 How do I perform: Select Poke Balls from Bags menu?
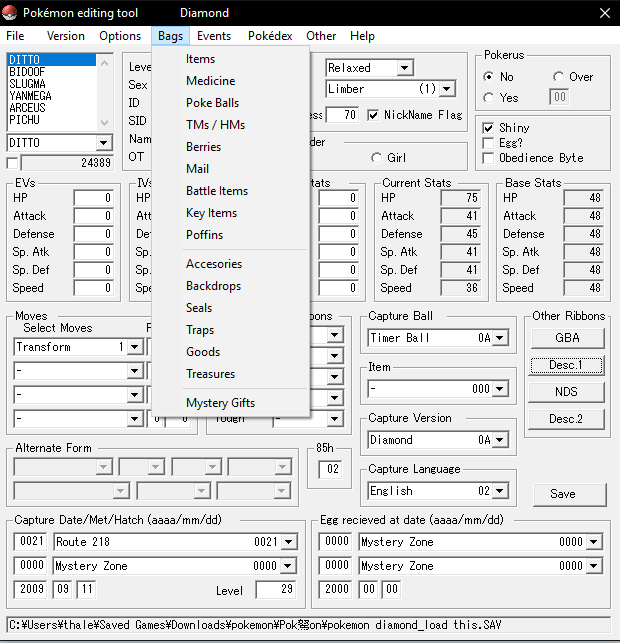click(212, 103)
